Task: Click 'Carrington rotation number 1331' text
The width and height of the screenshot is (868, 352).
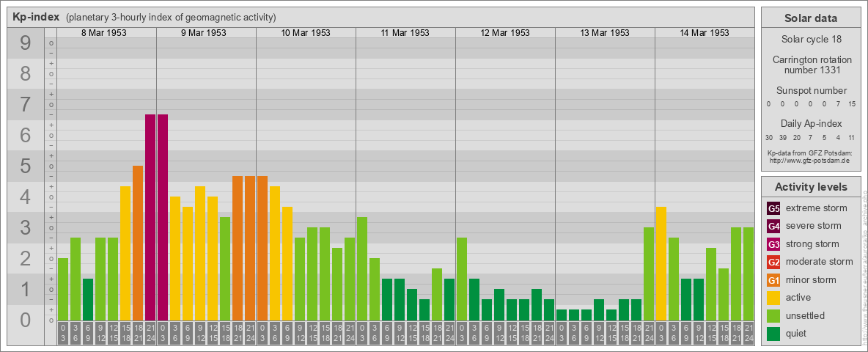Action: (x=811, y=65)
